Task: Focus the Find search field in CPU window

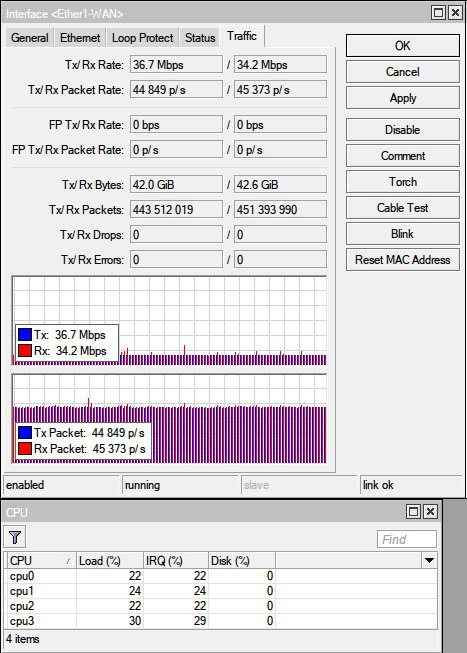Action: (x=407, y=539)
